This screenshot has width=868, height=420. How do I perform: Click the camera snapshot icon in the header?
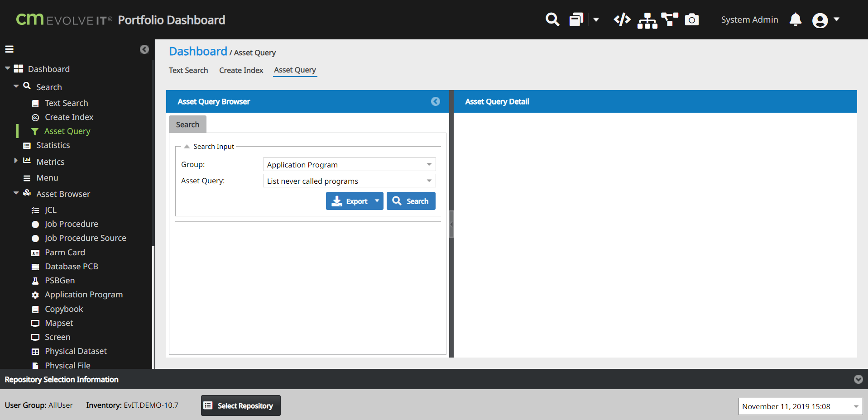point(692,20)
